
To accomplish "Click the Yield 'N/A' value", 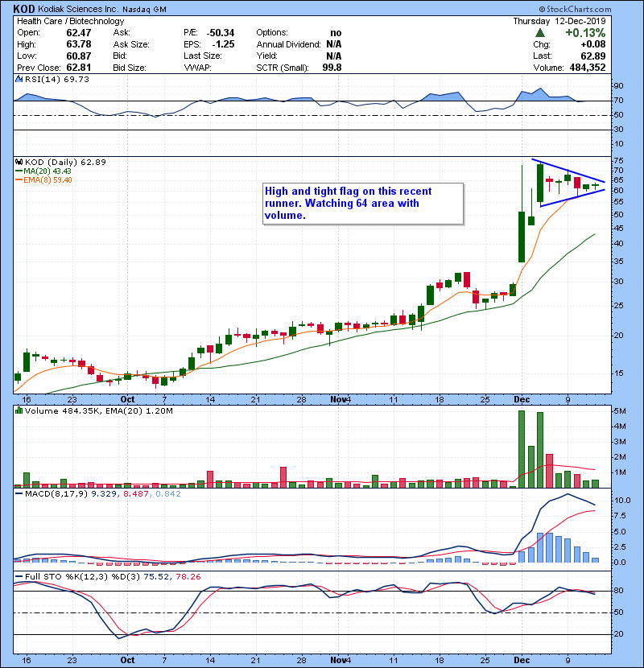I will coord(334,56).
